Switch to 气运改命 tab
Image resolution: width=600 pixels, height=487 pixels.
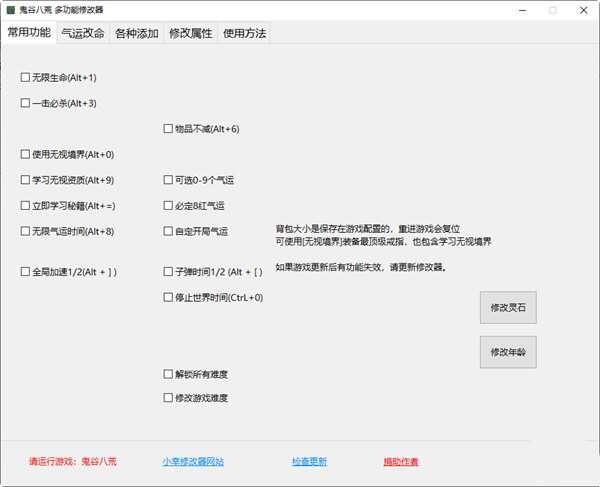click(x=82, y=32)
